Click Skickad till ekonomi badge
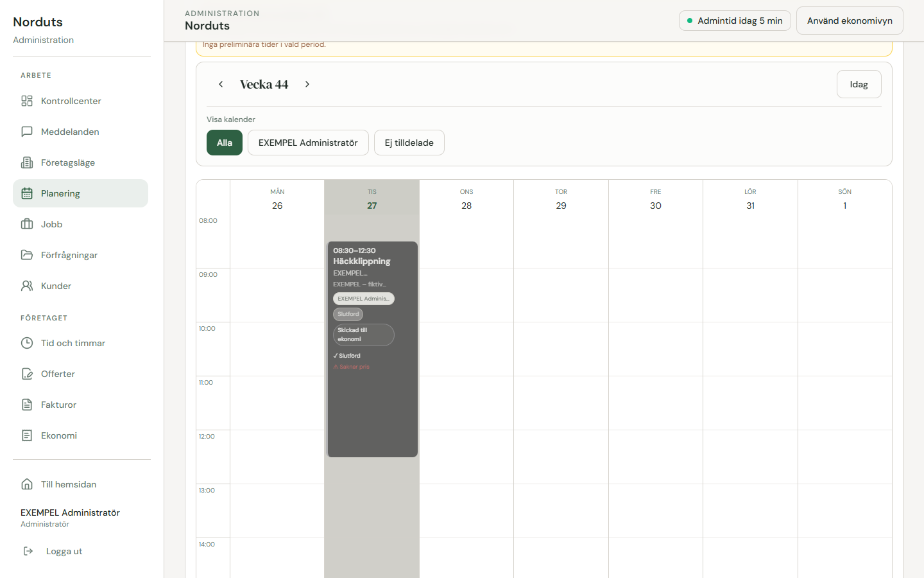 click(363, 335)
